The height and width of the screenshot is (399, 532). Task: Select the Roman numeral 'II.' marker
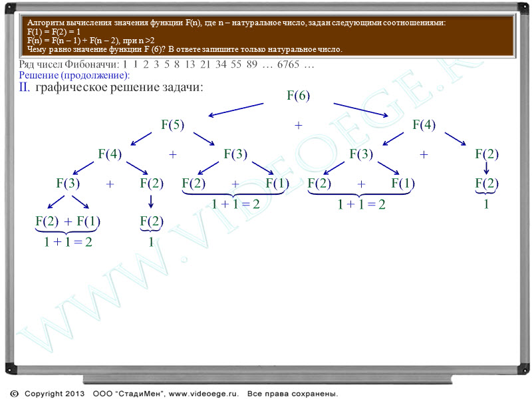point(25,87)
